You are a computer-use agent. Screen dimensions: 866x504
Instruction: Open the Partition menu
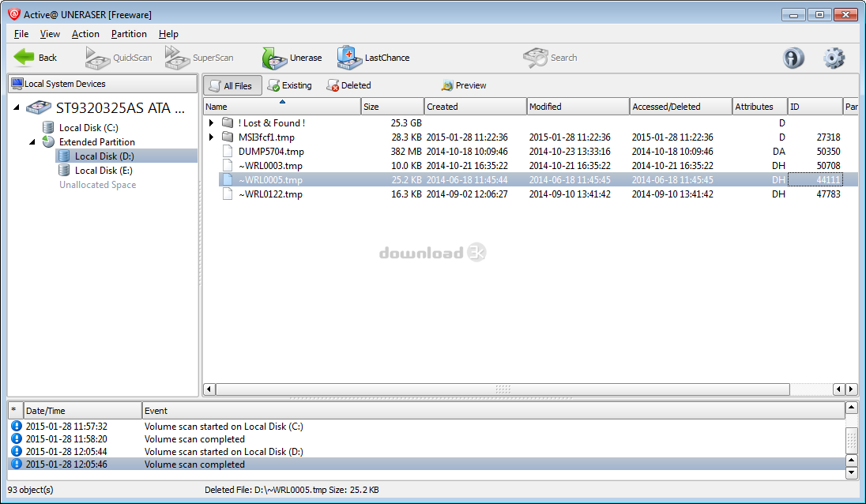click(129, 34)
